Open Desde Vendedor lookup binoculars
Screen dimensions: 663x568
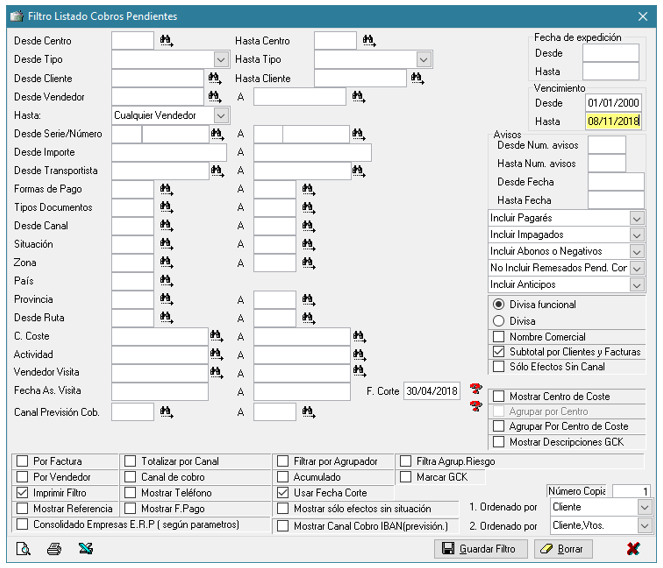215,97
